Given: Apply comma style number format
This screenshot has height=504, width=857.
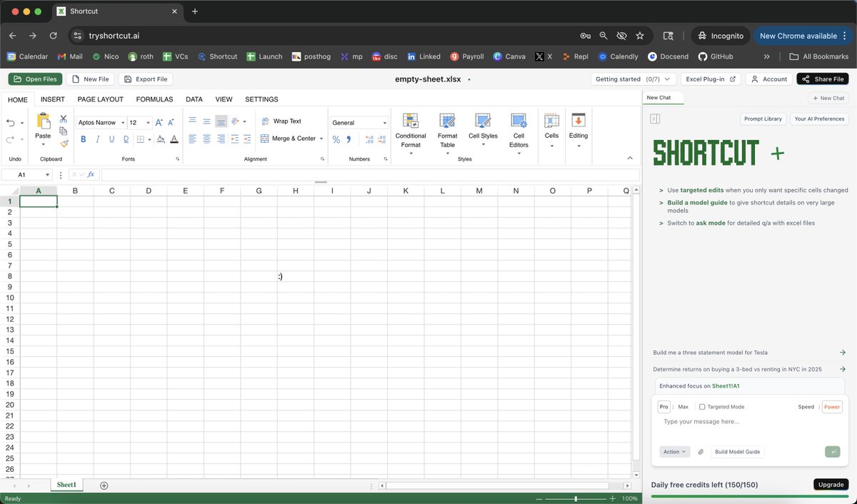Looking at the screenshot, I should click(x=349, y=139).
